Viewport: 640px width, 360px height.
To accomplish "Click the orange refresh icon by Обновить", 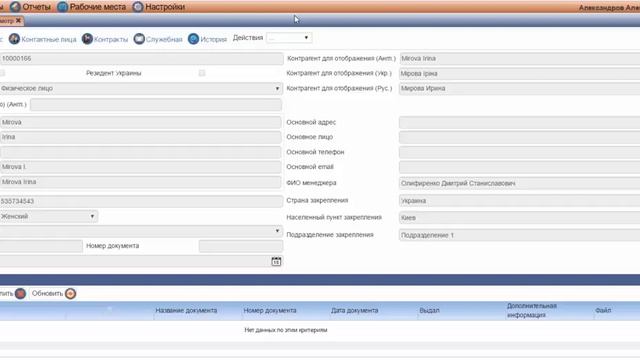I will pos(70,293).
